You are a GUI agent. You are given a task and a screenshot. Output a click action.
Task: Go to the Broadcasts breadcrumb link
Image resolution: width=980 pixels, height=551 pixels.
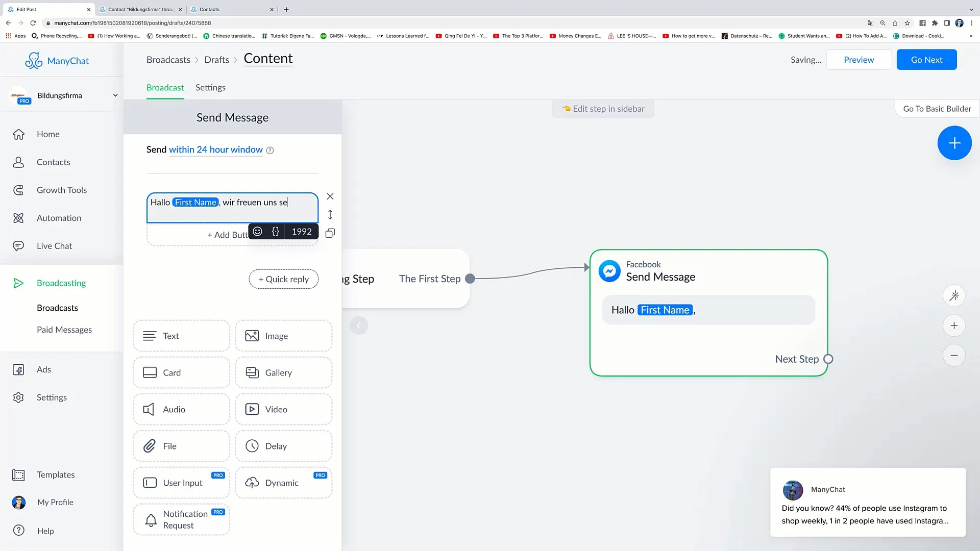point(168,60)
